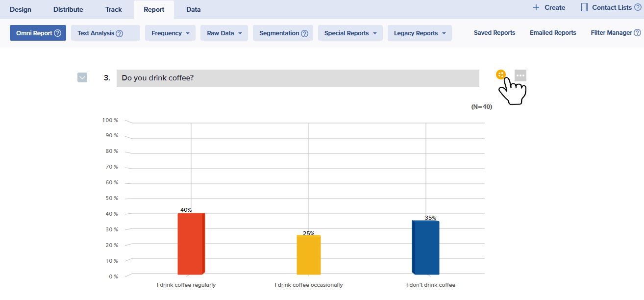This screenshot has height=300, width=644.
Task: Go to the Distribute tab
Action: coord(68,9)
